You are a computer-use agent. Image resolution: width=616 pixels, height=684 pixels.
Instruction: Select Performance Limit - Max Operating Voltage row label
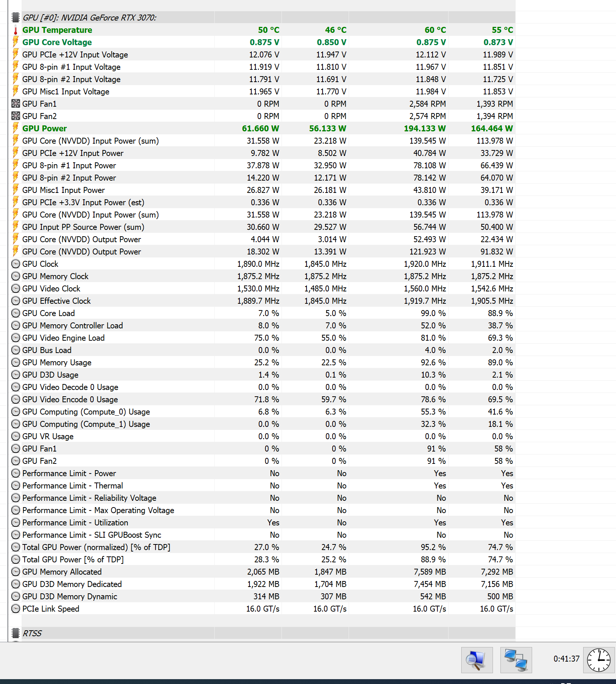tap(98, 510)
